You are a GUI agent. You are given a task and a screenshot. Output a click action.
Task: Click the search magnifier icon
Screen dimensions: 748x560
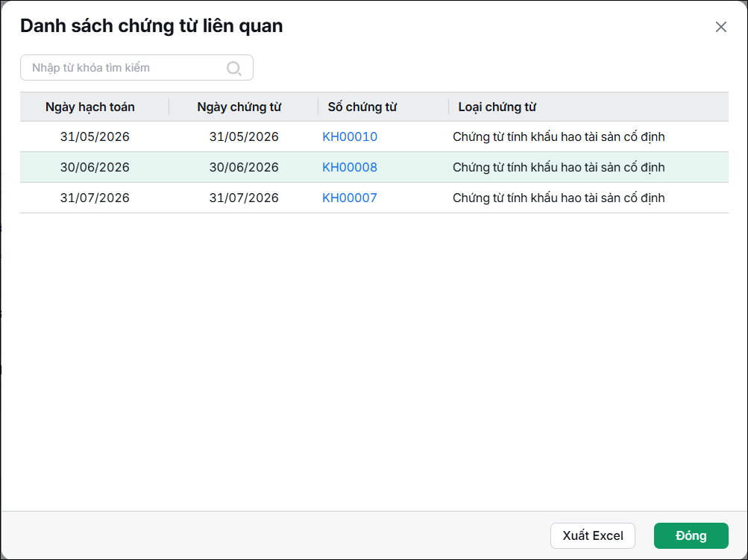pyautogui.click(x=233, y=68)
